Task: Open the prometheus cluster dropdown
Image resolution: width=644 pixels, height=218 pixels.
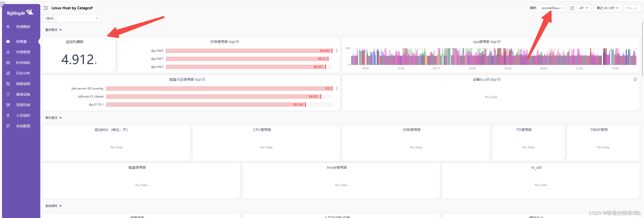Action: (x=552, y=8)
